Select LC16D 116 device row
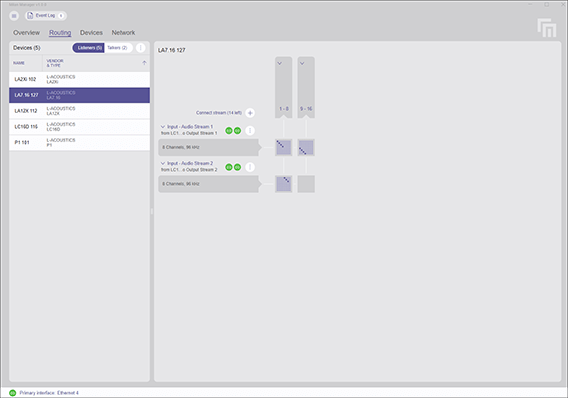 [79, 127]
